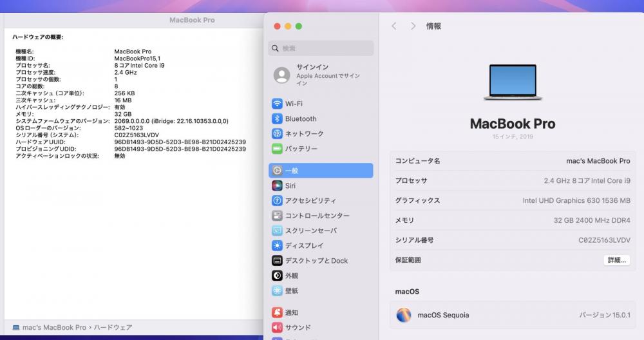Click ハードウェア in System Information path bar
The width and height of the screenshot is (644, 340).
pos(113,327)
